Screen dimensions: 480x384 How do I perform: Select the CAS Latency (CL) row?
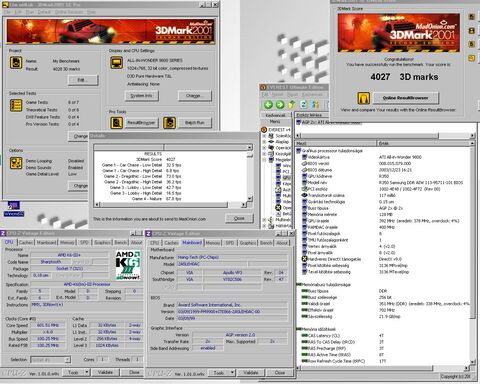click(383, 336)
